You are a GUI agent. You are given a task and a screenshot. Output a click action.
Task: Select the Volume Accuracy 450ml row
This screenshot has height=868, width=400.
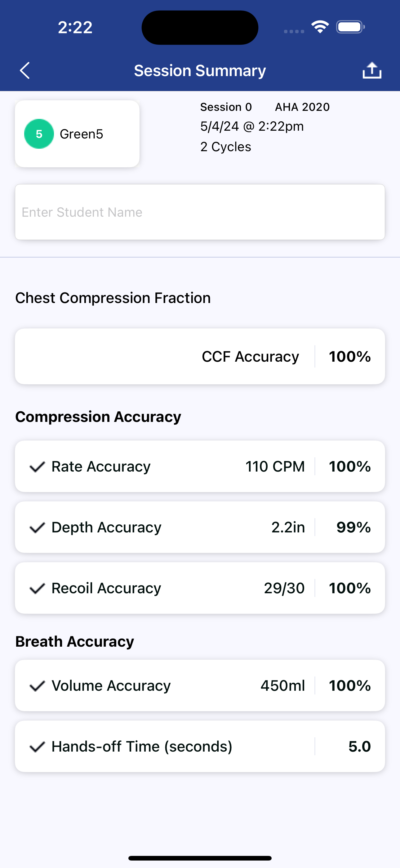point(200,686)
